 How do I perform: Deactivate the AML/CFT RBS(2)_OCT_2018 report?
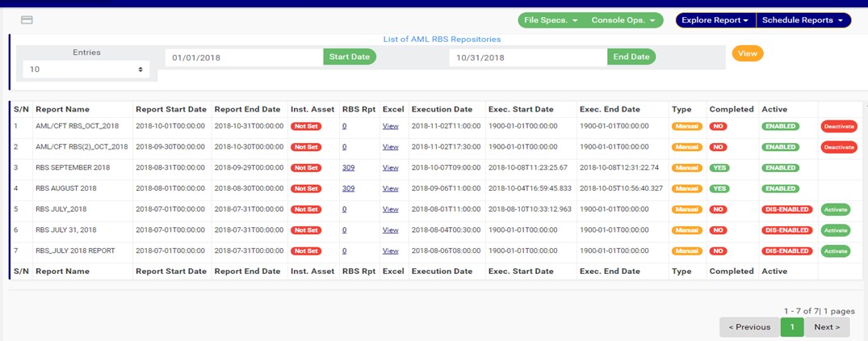(839, 147)
